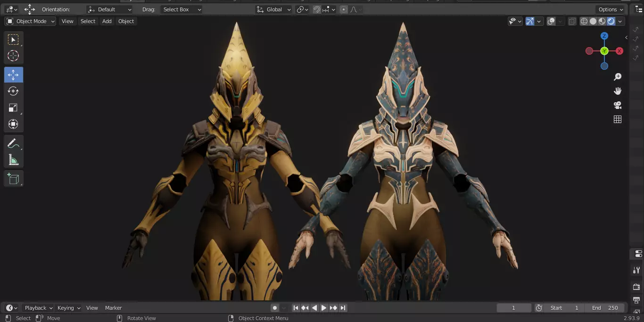Select the Rotate tool

(x=13, y=91)
